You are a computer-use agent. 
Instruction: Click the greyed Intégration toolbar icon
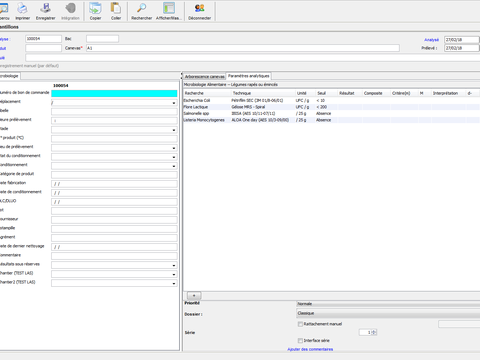(70, 8)
